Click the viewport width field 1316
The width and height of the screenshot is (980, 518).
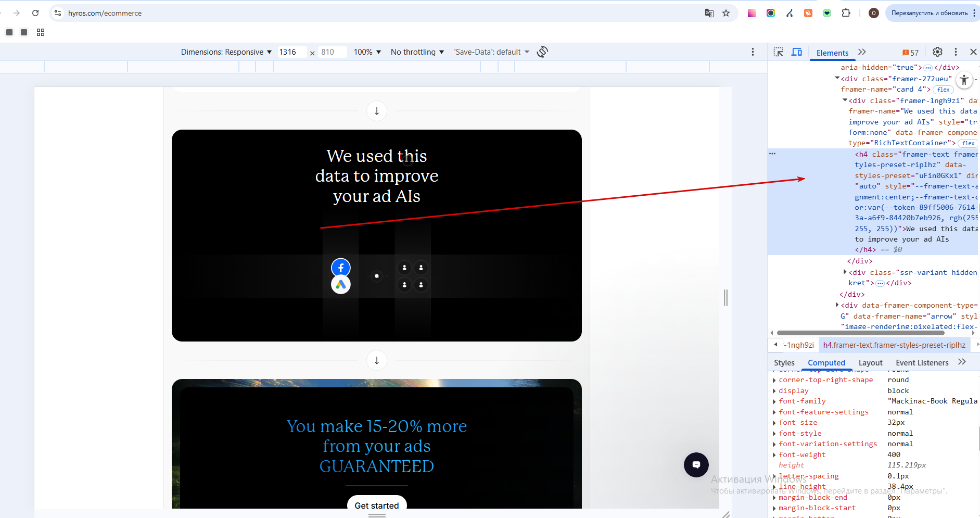[x=291, y=52]
